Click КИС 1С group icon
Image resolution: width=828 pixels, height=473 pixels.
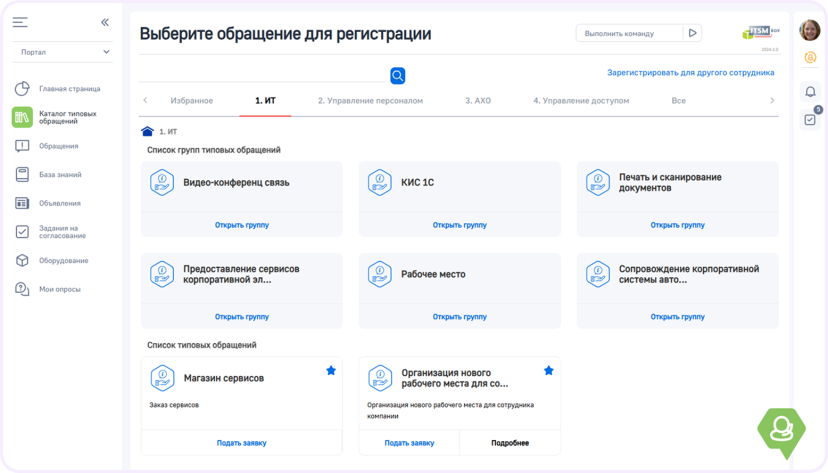[380, 183]
